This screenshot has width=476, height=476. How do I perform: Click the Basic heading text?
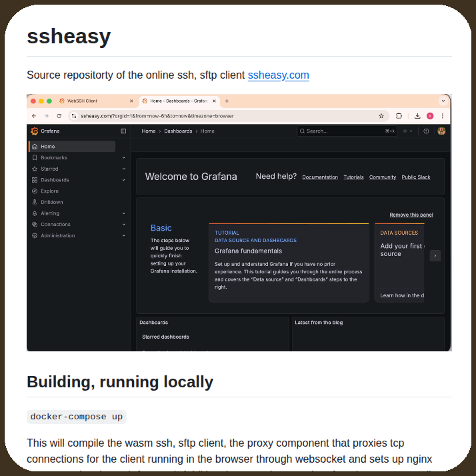point(161,228)
